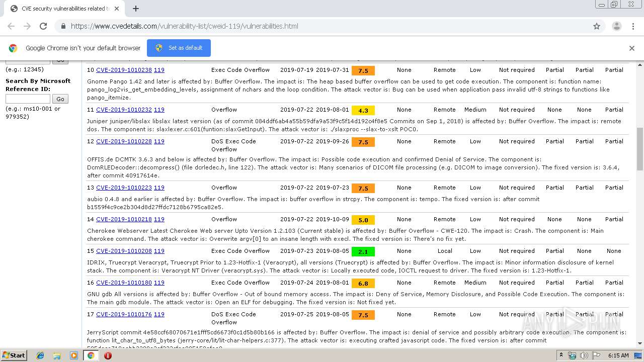Open CWE 119 link for CVE-2019-1010180
Screen dimensions: 644x362
point(159,283)
